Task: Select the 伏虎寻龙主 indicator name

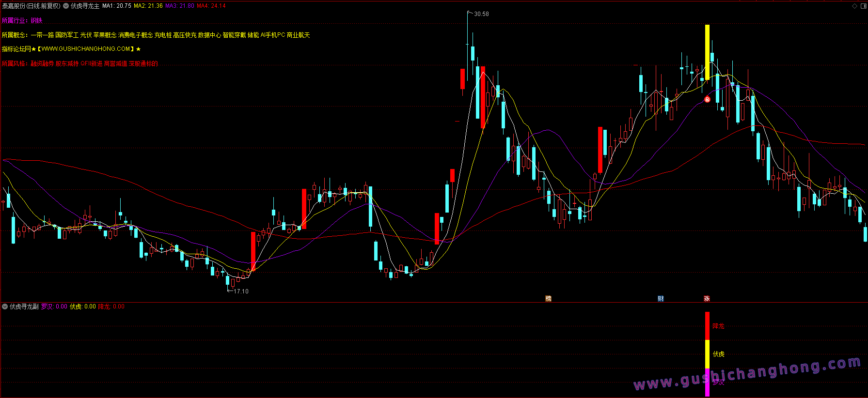Action: (x=85, y=6)
